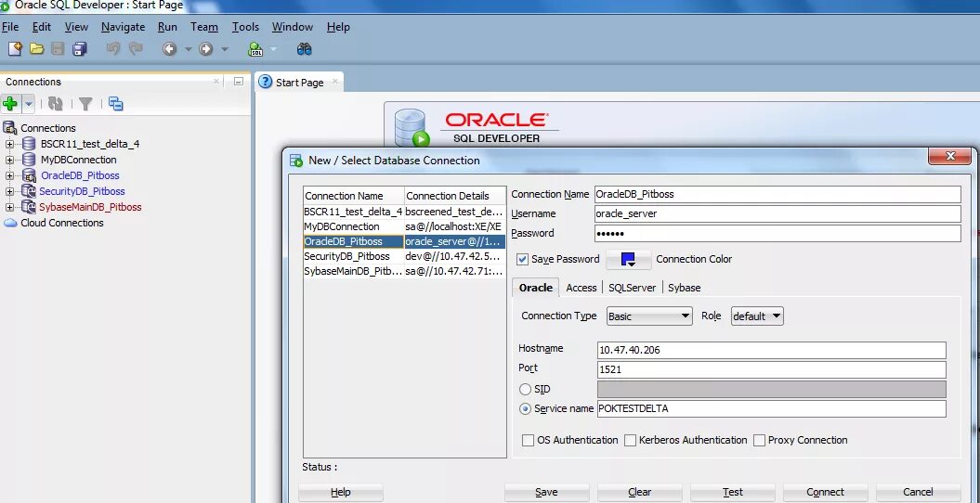Open the Team menu
The width and height of the screenshot is (980, 503).
[x=204, y=27]
